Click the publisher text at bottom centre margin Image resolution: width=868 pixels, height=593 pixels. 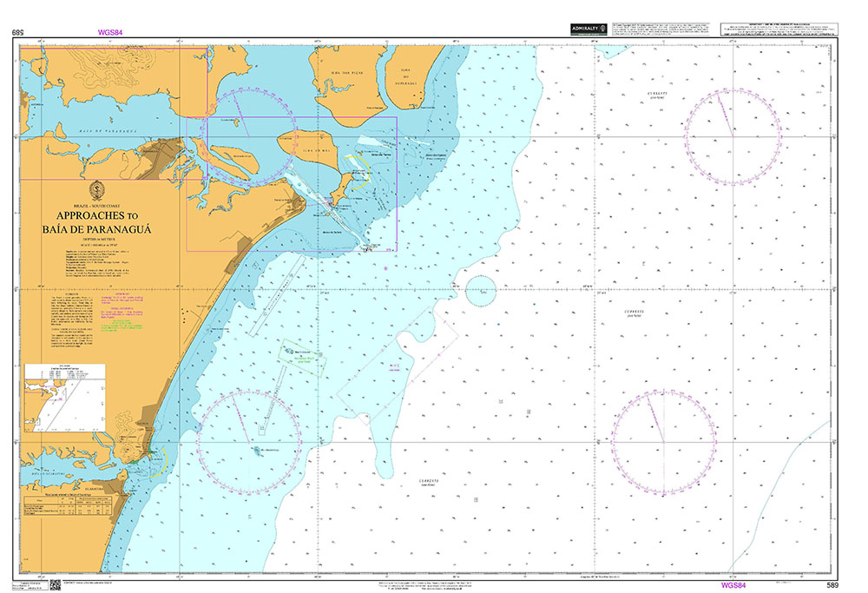426,586
